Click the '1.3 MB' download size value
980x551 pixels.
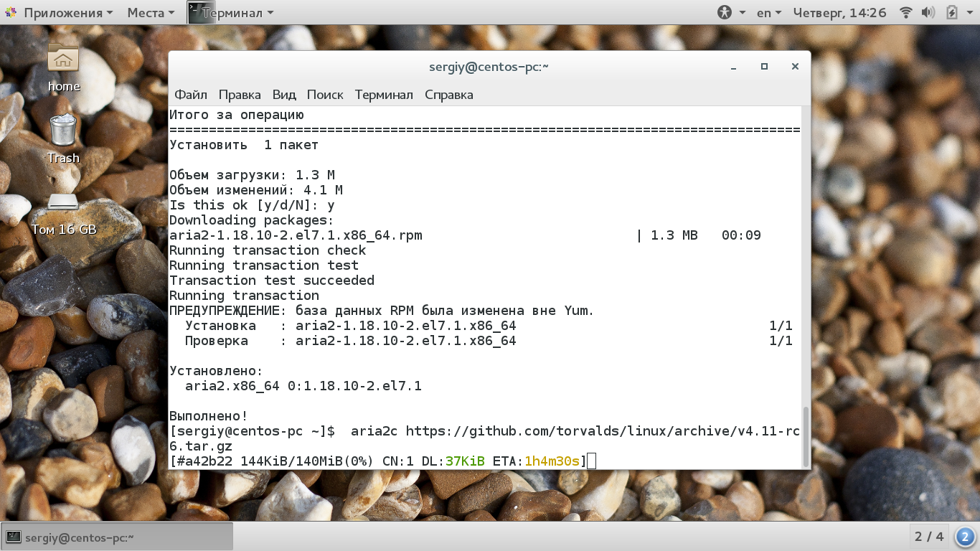(x=674, y=235)
